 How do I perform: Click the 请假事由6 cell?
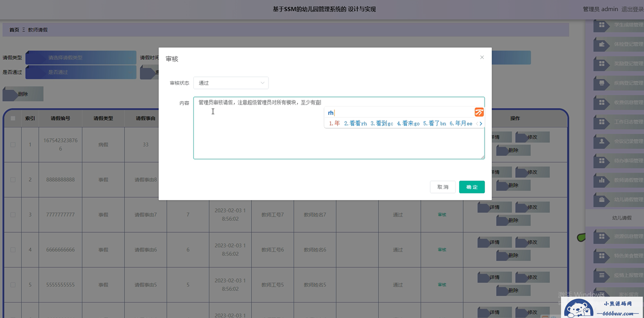click(x=146, y=250)
